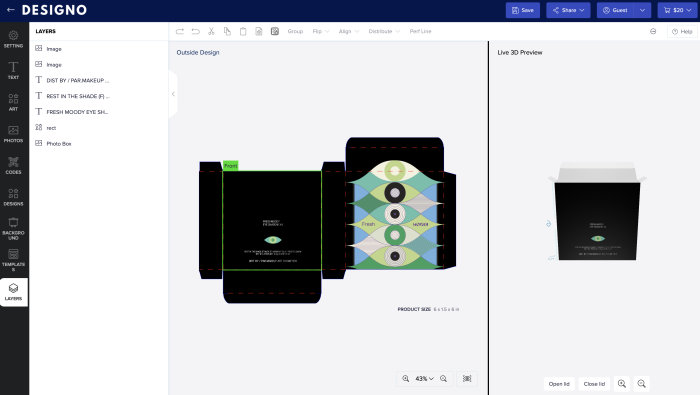This screenshot has width=700, height=395.
Task: Click the undo arrow icon in toolbar
Action: point(196,31)
